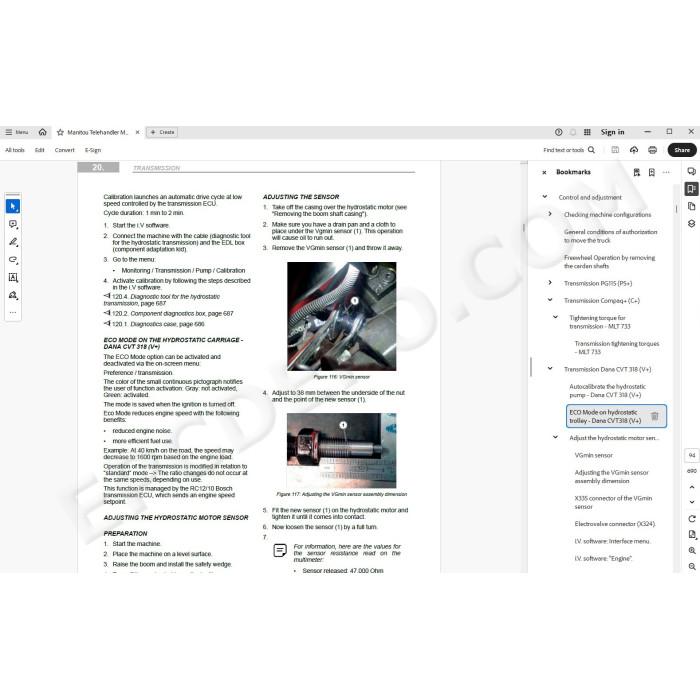The image size is (700, 700).
Task: Select ECO Mode on hydrostatic trolley bookmark
Action: tap(605, 417)
